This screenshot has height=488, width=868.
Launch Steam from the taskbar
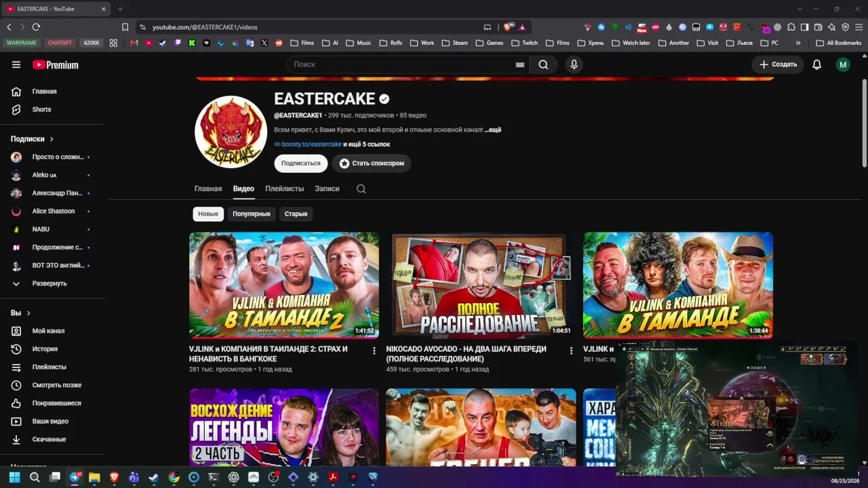(154, 477)
